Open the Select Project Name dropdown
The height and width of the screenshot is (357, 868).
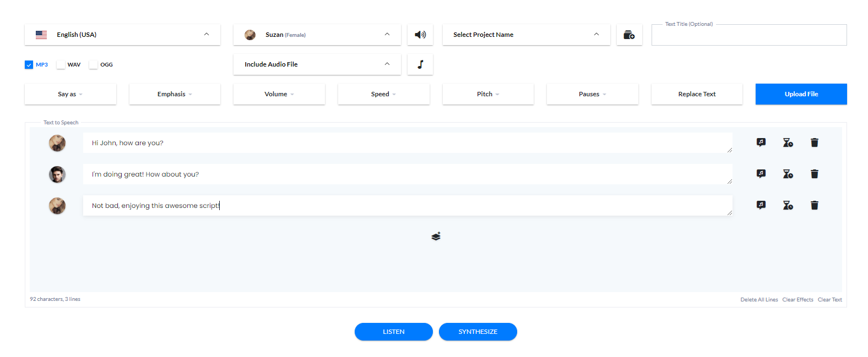point(526,35)
